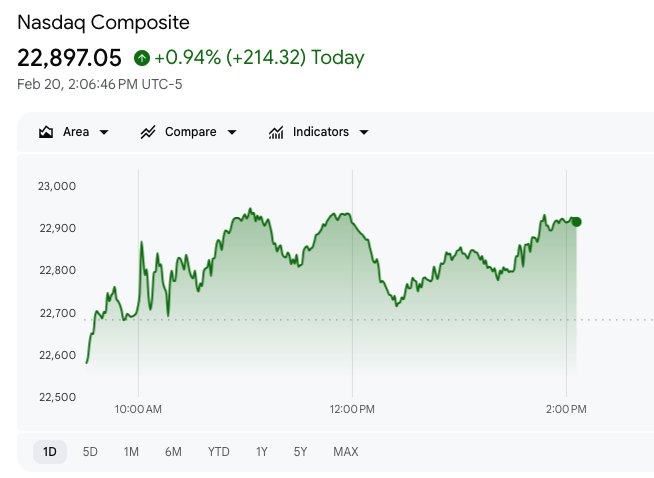654x478 pixels.
Task: Switch to the 6M time range
Action: tap(173, 452)
